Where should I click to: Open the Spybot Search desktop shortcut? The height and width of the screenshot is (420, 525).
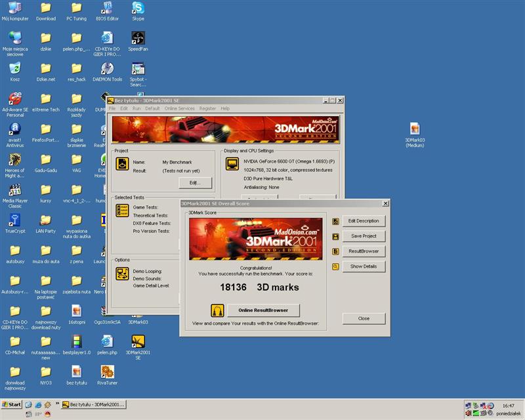tap(138, 74)
